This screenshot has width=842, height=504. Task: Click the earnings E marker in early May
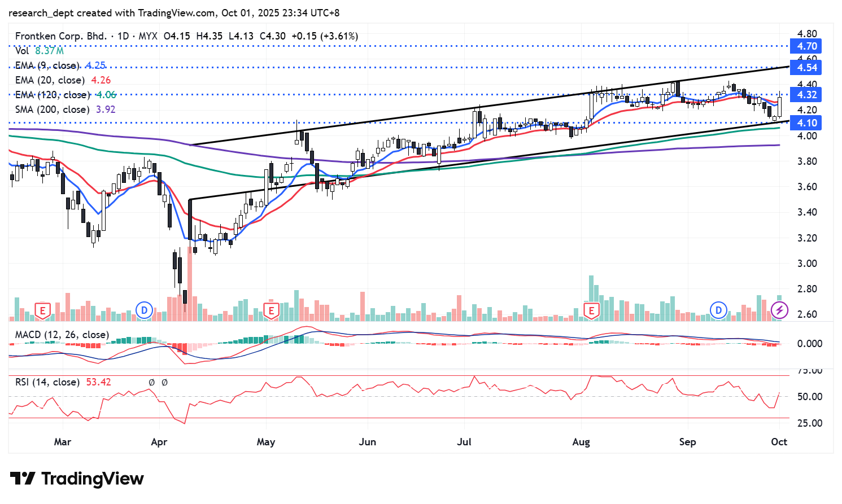click(272, 310)
